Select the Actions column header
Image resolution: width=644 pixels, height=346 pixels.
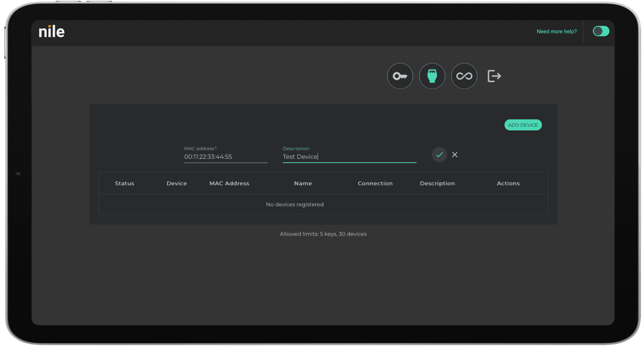(x=508, y=183)
